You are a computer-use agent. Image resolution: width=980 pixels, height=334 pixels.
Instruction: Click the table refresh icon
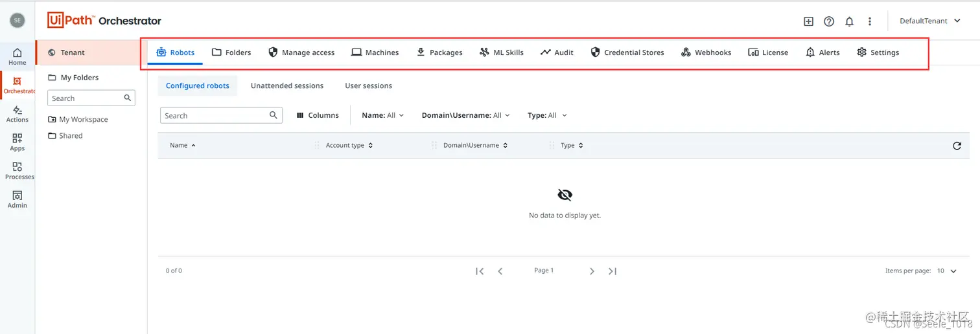pyautogui.click(x=957, y=146)
